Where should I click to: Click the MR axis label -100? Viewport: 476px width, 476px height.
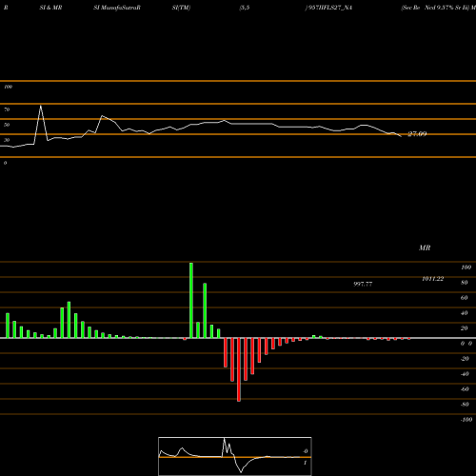pyautogui.click(x=466, y=420)
